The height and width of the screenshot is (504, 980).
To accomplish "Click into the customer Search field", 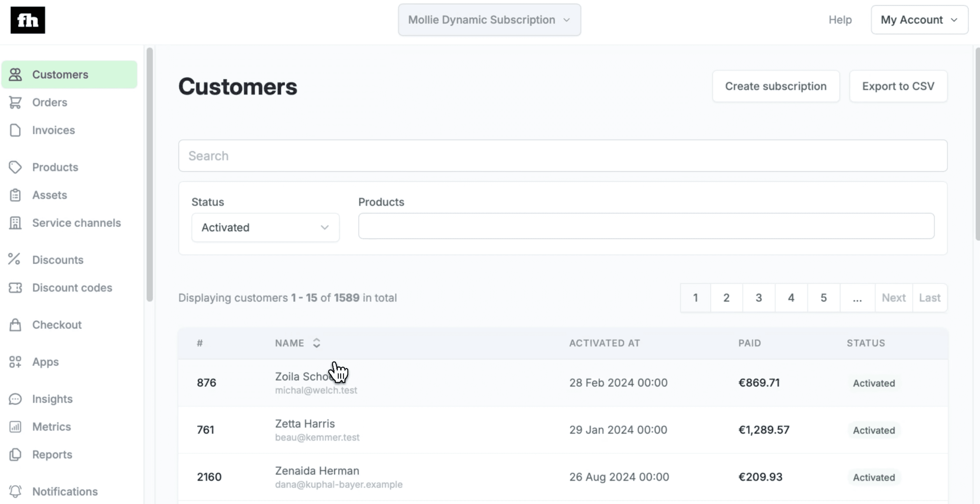I will (x=562, y=155).
